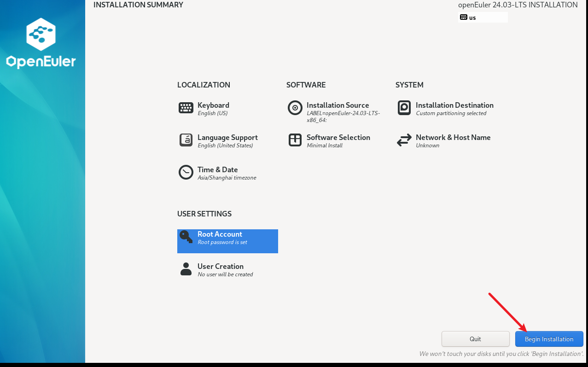
Task: Click 'openEuler 24.03-LTS INSTALLATION' title text
Action: tap(518, 5)
